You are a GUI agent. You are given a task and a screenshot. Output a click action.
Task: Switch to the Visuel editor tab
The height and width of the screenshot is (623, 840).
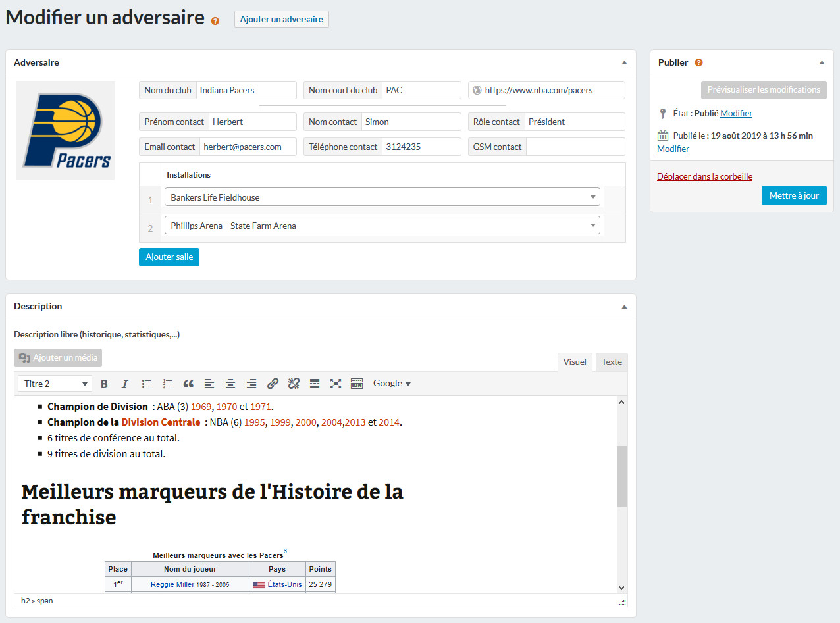[x=575, y=362]
